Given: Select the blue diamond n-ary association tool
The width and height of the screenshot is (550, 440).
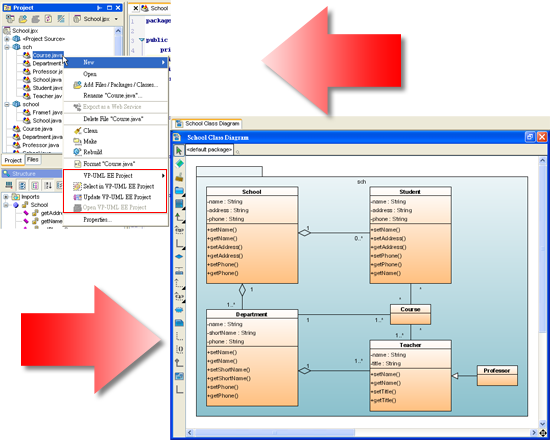Looking at the screenshot, I should tap(179, 257).
